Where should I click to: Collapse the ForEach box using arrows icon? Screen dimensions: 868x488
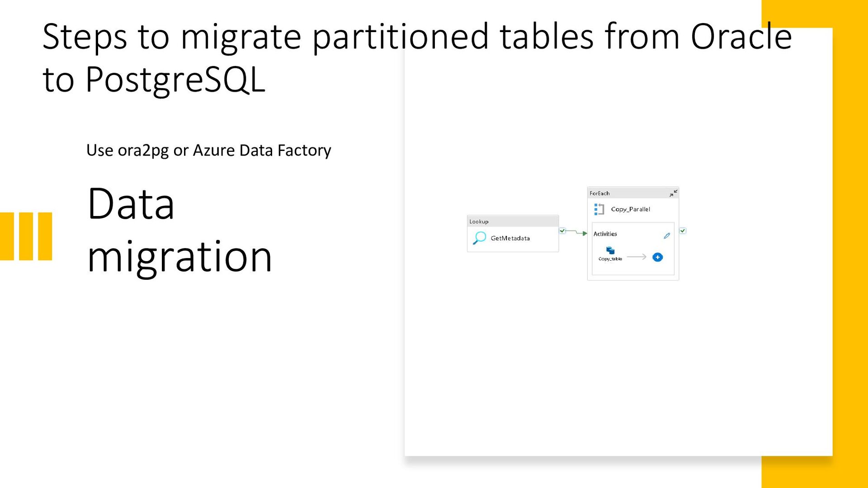[674, 193]
